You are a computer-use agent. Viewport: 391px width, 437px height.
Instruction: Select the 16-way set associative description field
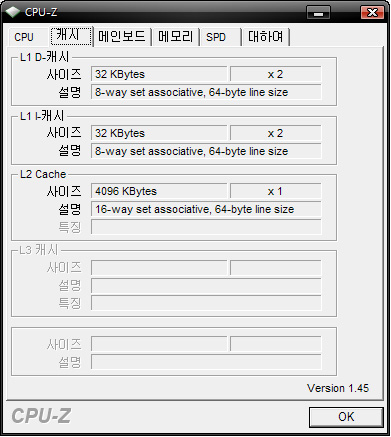click(206, 209)
